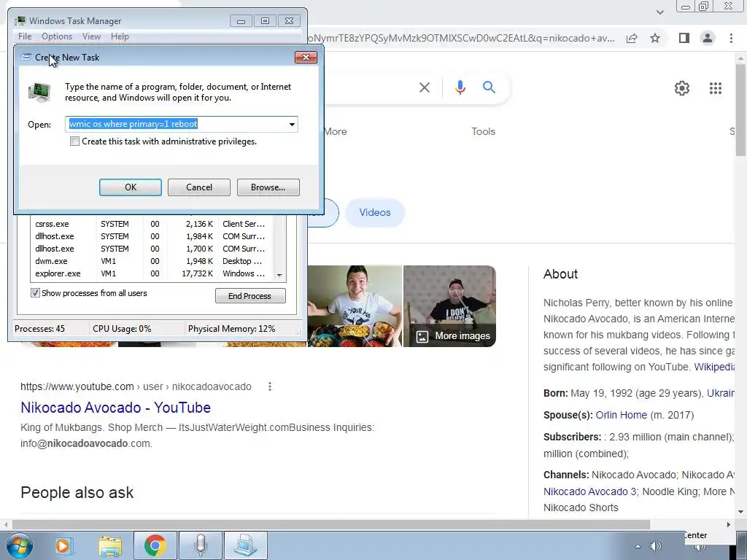Open smiling man food thumbnail
The height and width of the screenshot is (560, 747).
355,306
